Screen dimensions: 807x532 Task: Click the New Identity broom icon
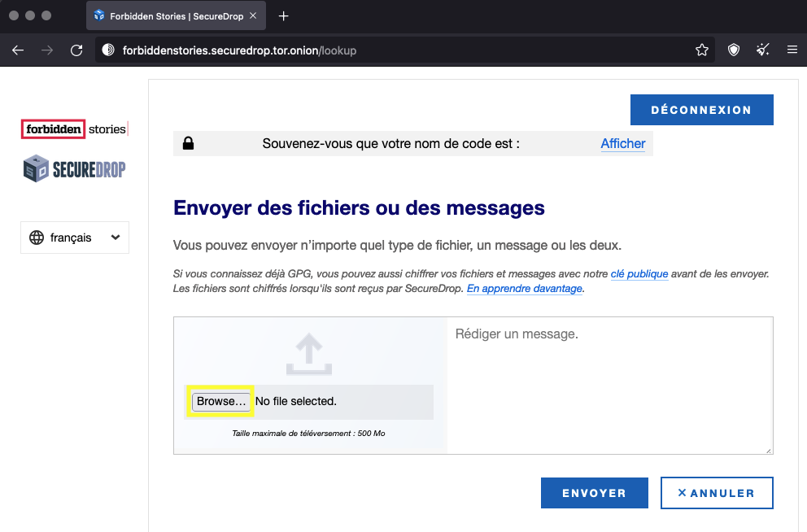click(763, 50)
